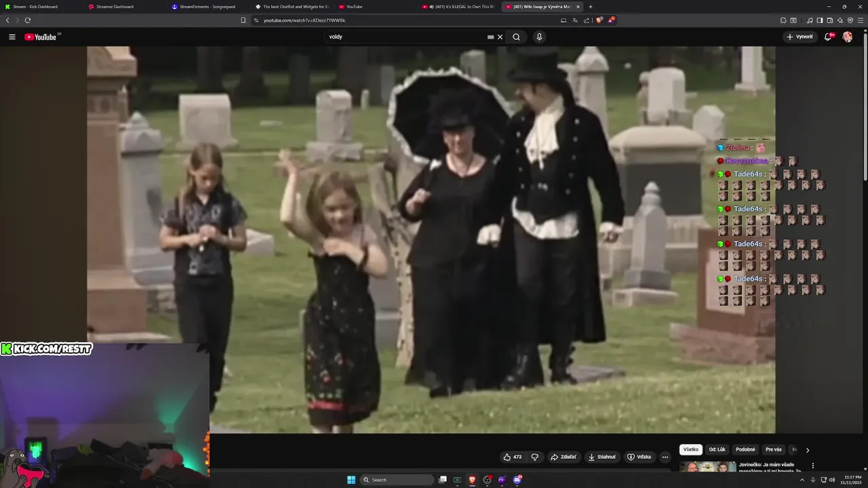The image size is (868, 488).
Task: Open Brave browser from the taskbar
Action: click(x=472, y=480)
